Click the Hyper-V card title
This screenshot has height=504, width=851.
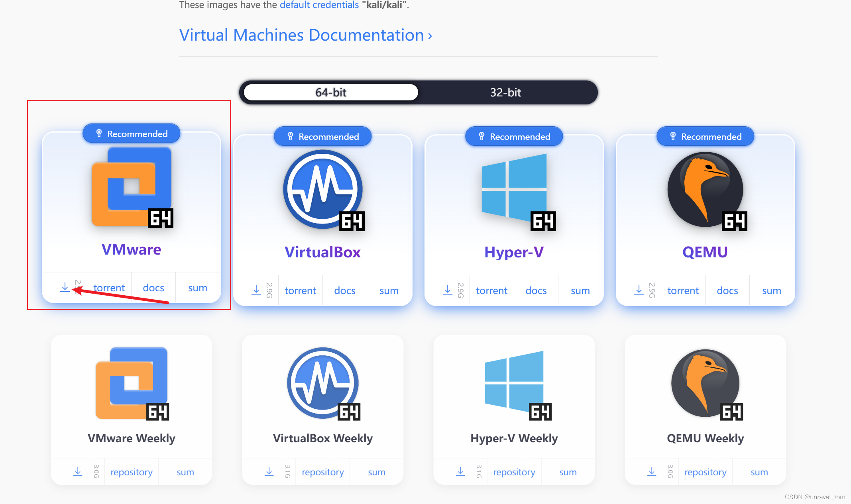[514, 252]
